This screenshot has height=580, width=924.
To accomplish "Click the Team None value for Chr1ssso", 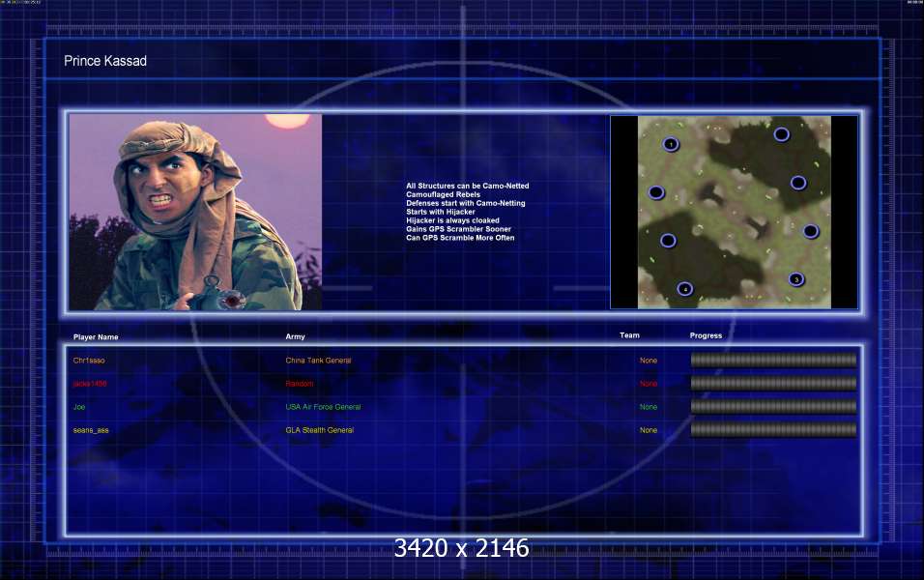I will coord(649,361).
